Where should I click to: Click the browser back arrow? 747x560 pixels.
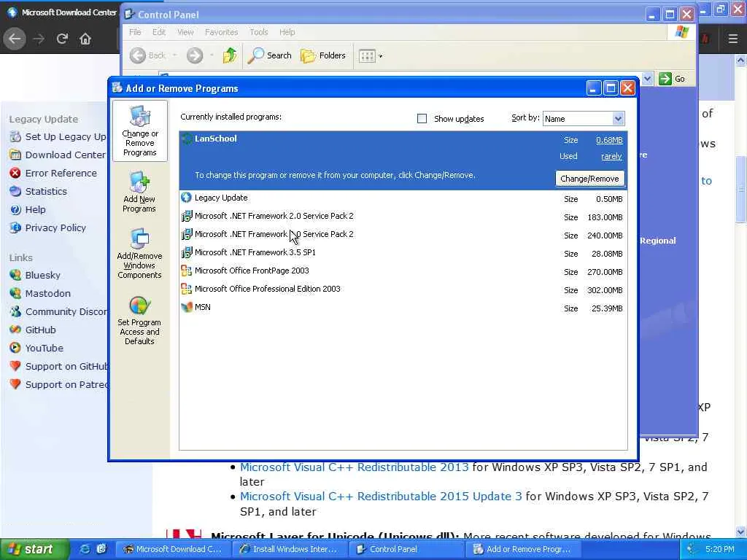coord(15,39)
